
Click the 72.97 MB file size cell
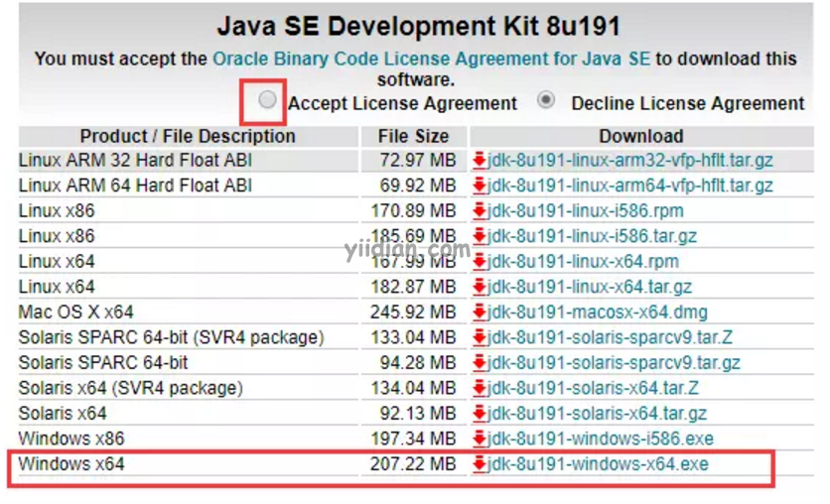(x=418, y=160)
